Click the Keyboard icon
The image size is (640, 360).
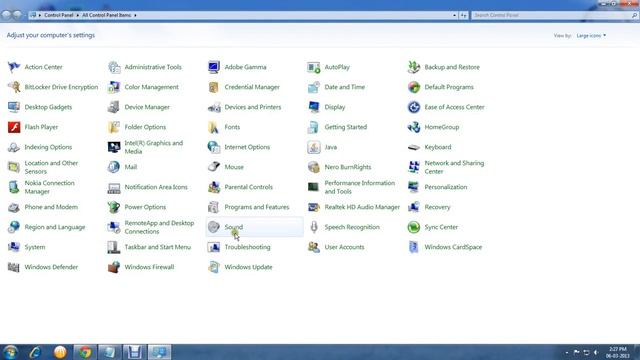coord(413,147)
